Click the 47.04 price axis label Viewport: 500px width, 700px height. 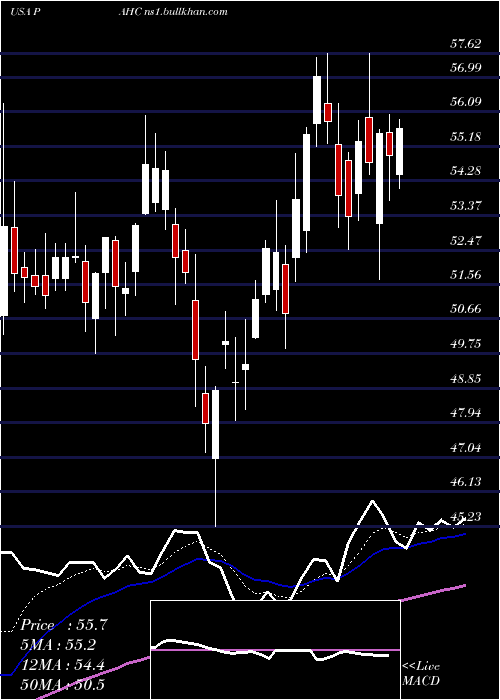[466, 447]
